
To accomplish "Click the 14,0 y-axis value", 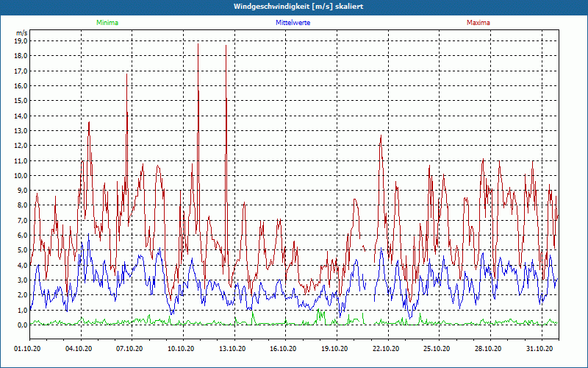I will pyautogui.click(x=21, y=116).
